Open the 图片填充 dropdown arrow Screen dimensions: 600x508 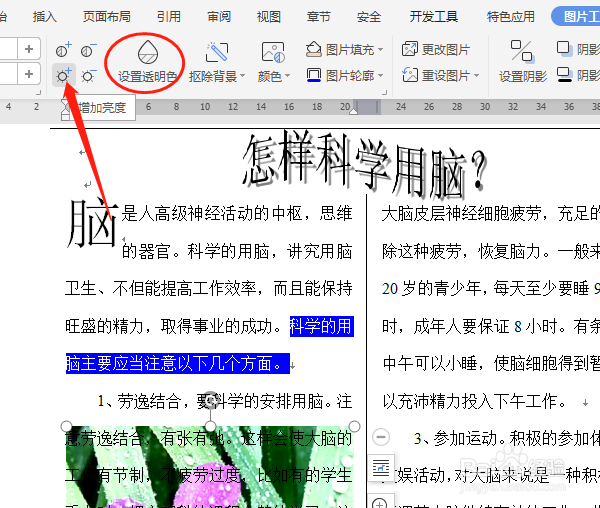pos(380,49)
